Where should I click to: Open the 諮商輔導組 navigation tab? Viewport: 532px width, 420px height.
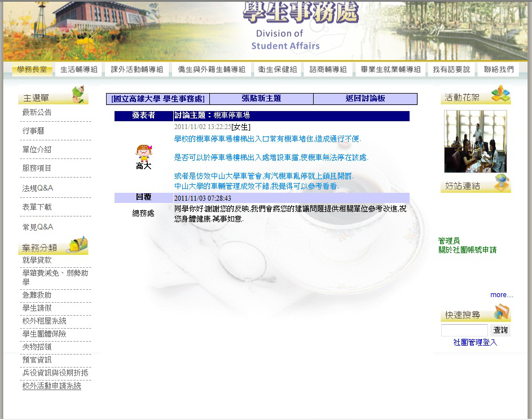328,69
